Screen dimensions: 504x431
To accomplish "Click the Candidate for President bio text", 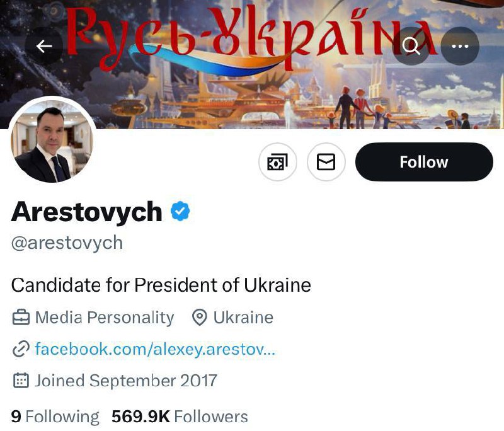I will [x=161, y=285].
